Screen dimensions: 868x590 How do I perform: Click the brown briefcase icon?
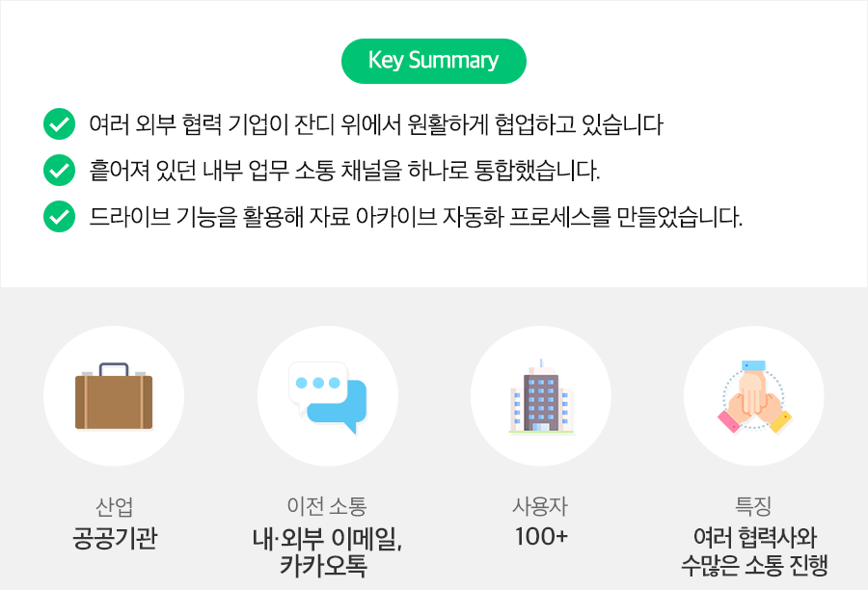[114, 396]
